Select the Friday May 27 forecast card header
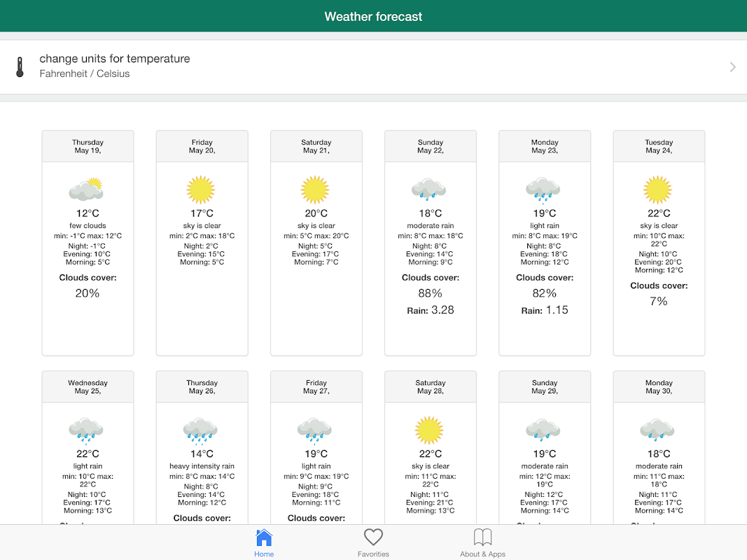 click(316, 387)
